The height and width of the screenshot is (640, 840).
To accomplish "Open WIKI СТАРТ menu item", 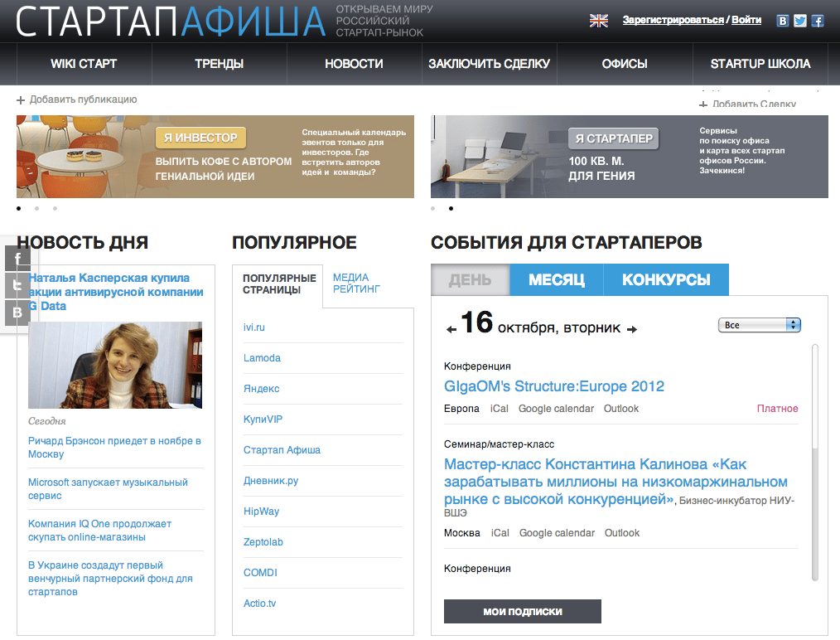I will click(84, 64).
